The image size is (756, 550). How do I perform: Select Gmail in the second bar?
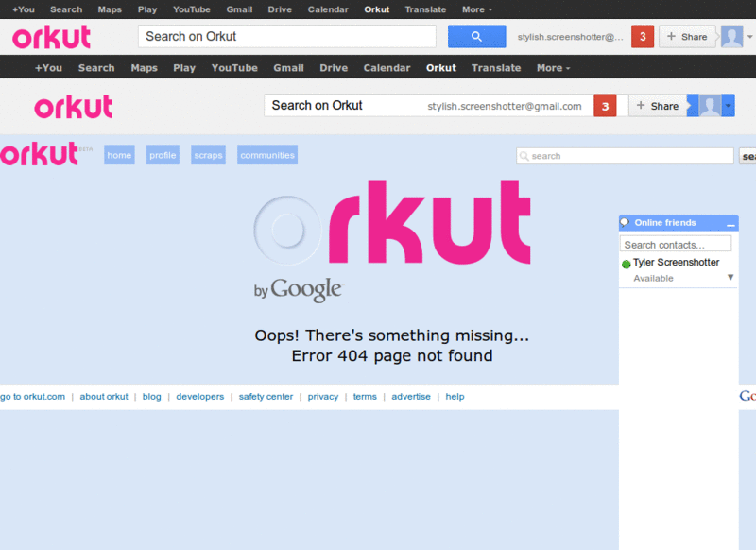point(288,68)
